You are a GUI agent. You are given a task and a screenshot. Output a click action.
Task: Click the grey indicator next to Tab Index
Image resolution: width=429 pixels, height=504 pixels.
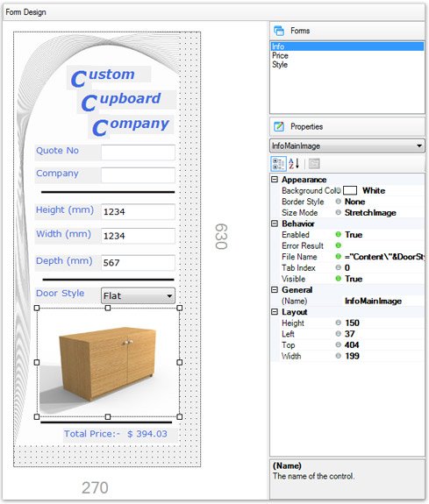pyautogui.click(x=339, y=267)
